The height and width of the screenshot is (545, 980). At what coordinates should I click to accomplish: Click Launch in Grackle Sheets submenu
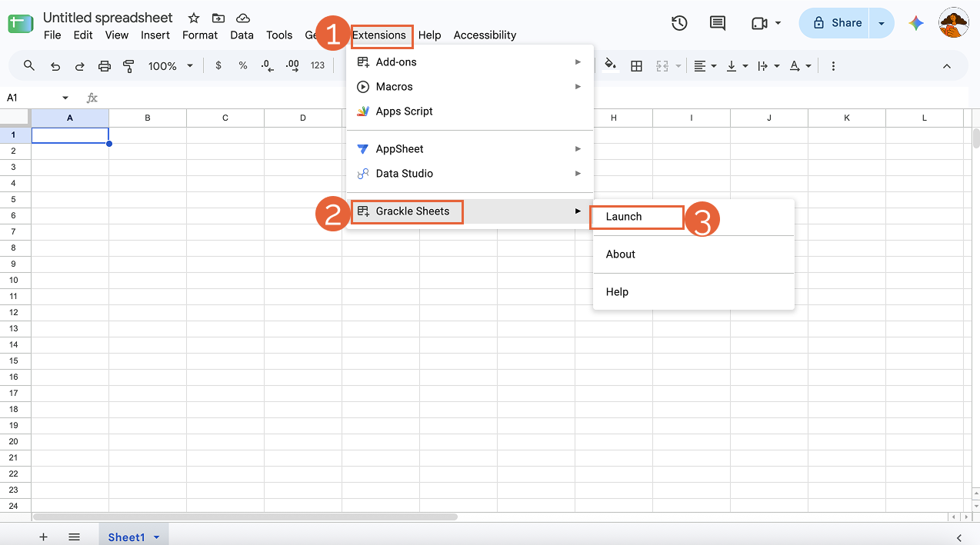pyautogui.click(x=694, y=217)
